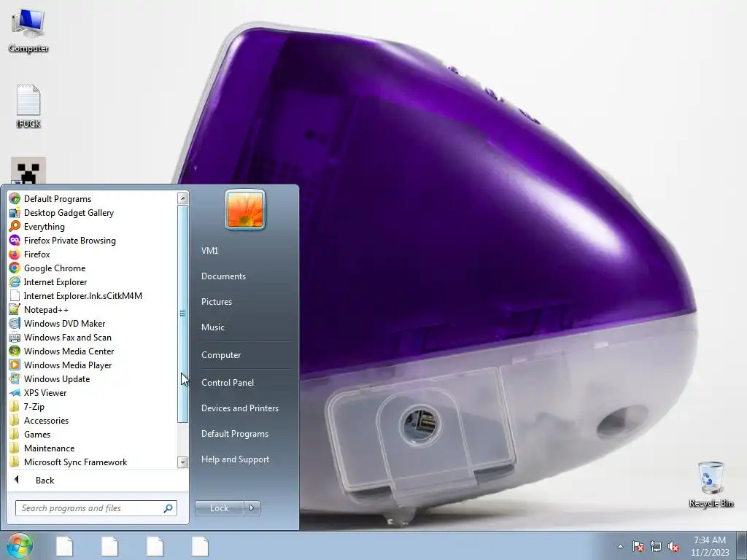Open Windows Fax and Scan

(x=68, y=337)
